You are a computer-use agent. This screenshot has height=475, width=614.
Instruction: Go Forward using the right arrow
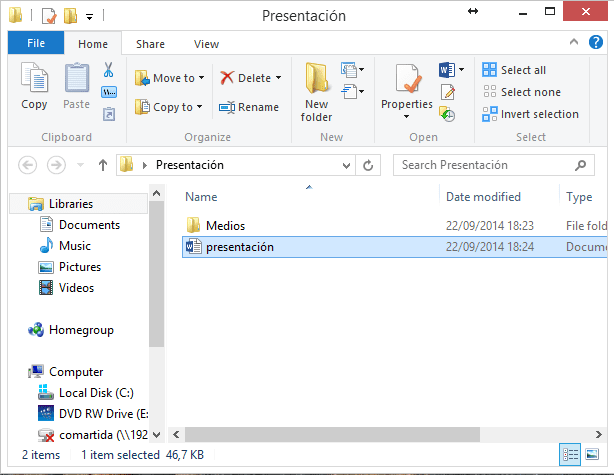(x=56, y=165)
